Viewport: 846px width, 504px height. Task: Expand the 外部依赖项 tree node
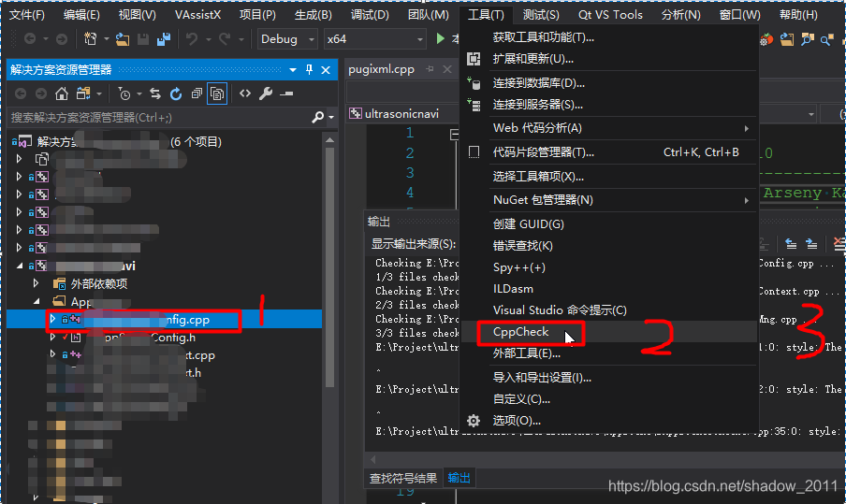pyautogui.click(x=36, y=283)
